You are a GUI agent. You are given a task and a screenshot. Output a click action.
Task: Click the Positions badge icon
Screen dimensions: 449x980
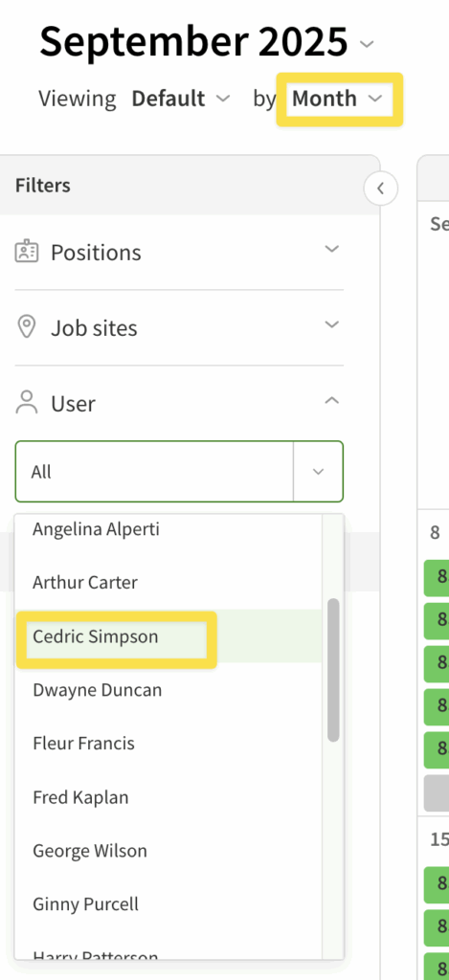pyautogui.click(x=26, y=253)
